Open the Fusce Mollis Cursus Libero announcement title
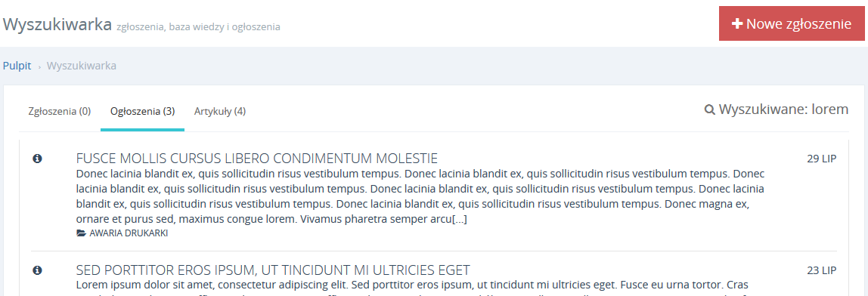The image size is (868, 296). (x=257, y=159)
